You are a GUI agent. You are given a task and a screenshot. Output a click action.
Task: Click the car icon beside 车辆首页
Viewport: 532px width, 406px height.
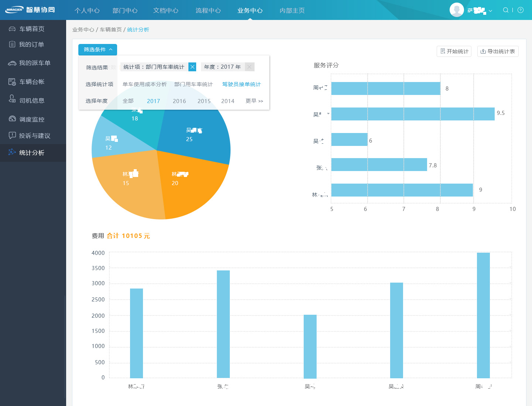12,29
